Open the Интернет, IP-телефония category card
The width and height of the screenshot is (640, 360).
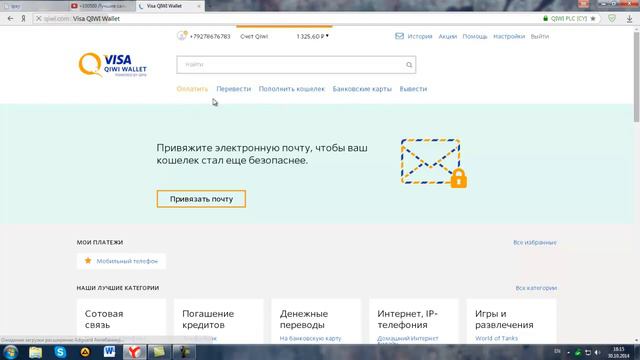click(414, 321)
